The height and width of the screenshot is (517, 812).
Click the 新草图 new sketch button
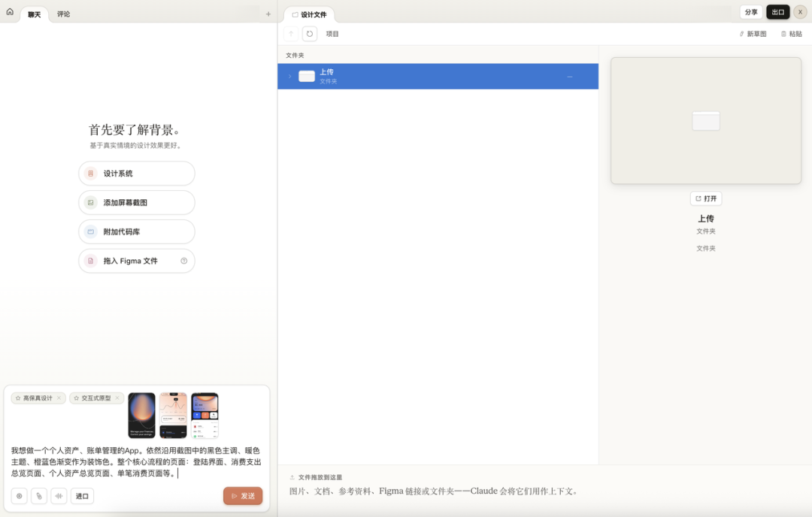(x=753, y=34)
